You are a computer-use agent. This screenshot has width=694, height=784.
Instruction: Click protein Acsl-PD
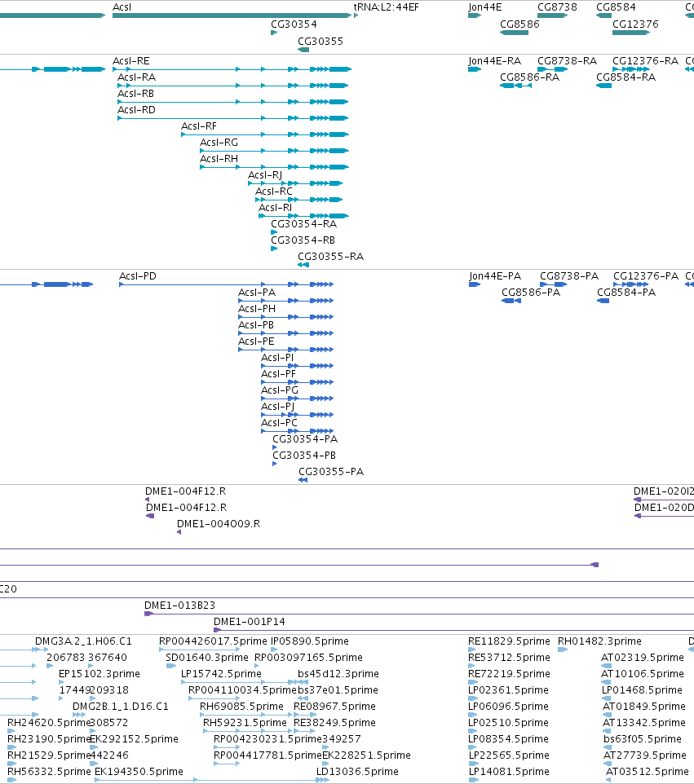pyautogui.click(x=138, y=276)
